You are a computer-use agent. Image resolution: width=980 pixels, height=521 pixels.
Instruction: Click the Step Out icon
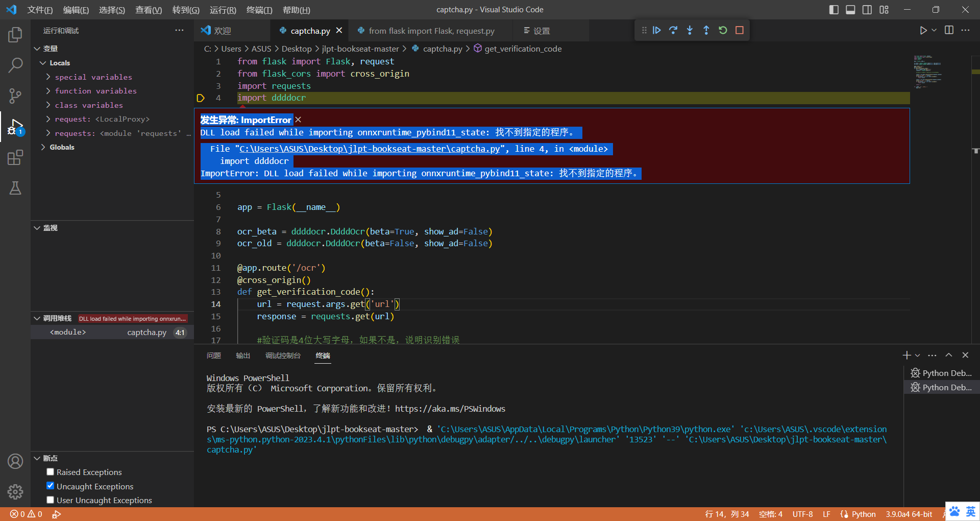coord(706,30)
